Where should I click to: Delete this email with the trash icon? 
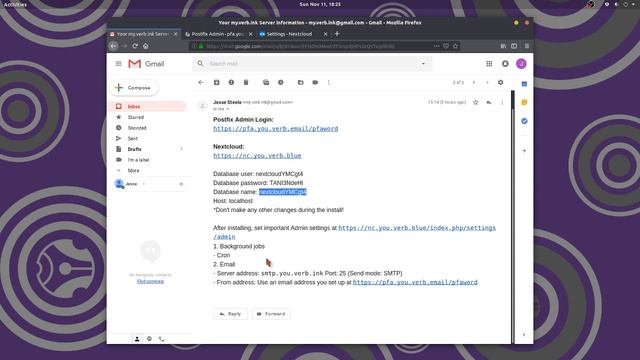point(246,82)
